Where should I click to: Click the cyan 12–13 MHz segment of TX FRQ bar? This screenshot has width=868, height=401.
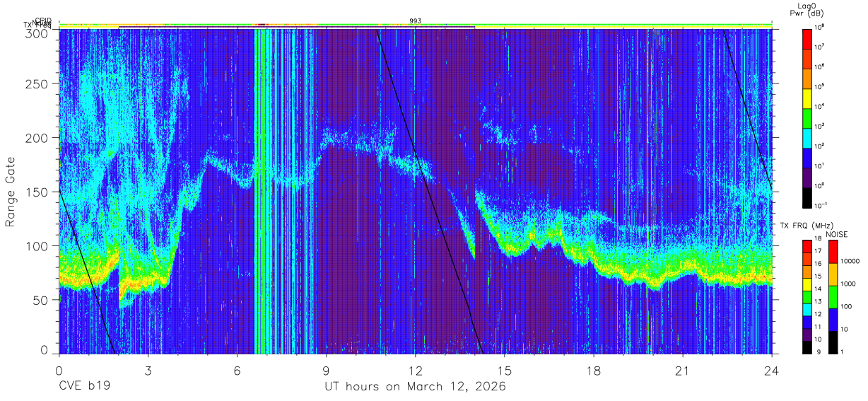click(x=807, y=310)
